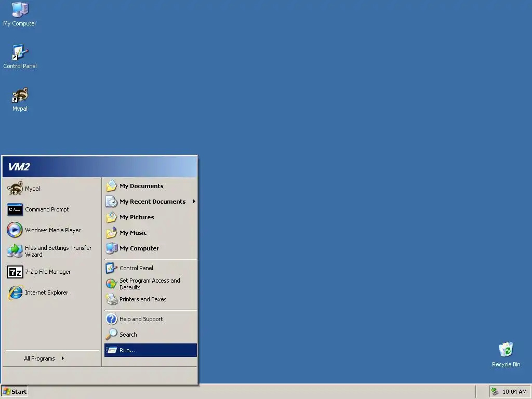Click Control Panel text in Start menu
This screenshot has width=532, height=399.
point(136,268)
